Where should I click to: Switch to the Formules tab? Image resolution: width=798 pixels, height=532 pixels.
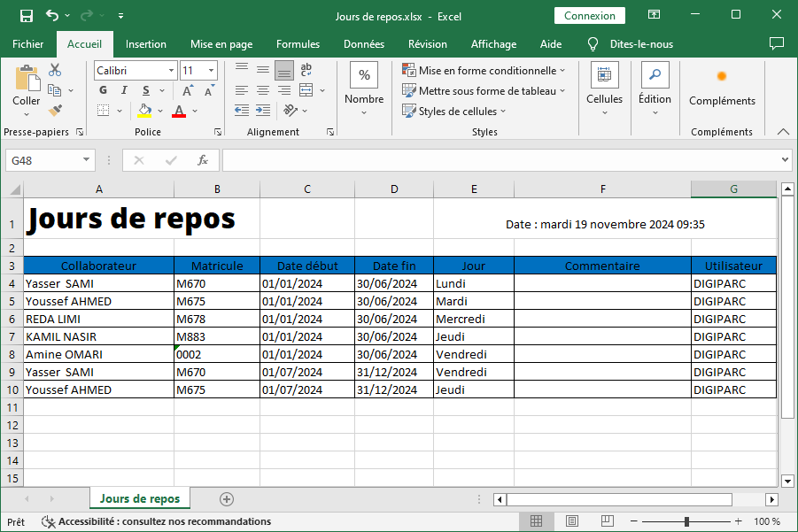pyautogui.click(x=298, y=44)
